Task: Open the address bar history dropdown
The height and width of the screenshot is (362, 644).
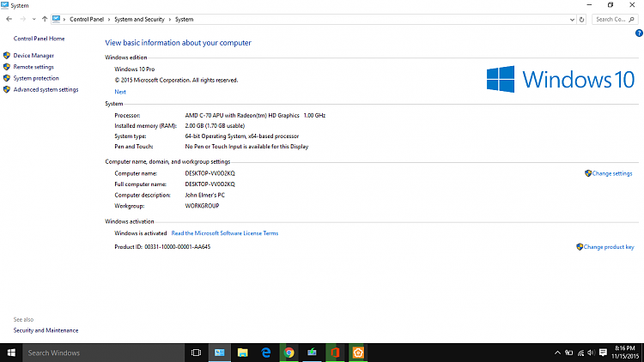Action: click(572, 19)
